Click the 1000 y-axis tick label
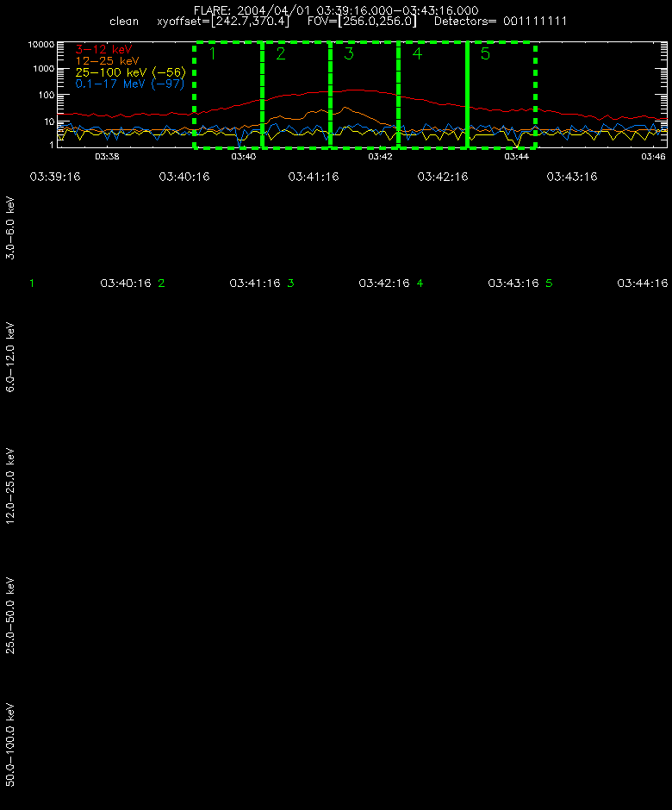Screen dimensions: 672x810 pyautogui.click(x=43, y=69)
